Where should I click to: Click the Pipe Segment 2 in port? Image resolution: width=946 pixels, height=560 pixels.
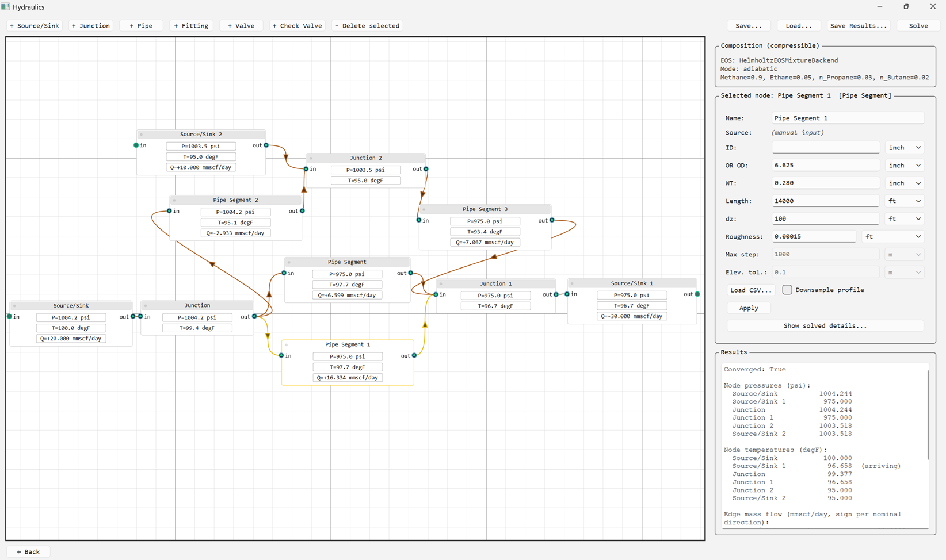(169, 211)
